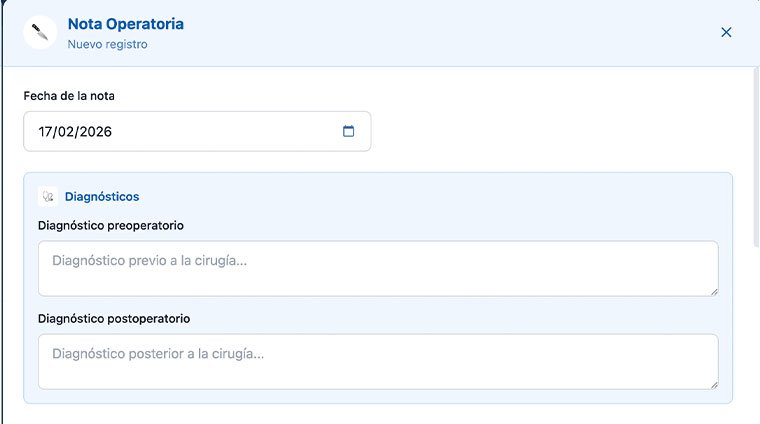The image size is (760, 424).
Task: Select the month value 02 in date
Action: click(x=68, y=131)
